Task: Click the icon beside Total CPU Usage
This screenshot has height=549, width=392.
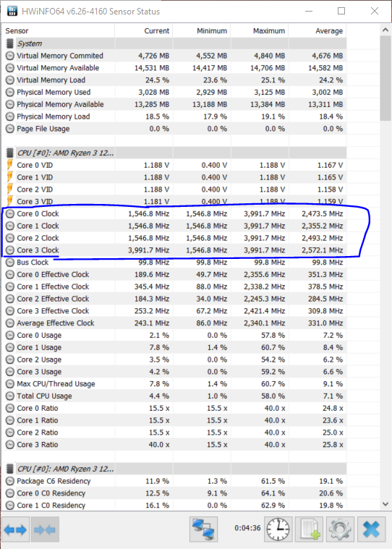Action: click(x=10, y=396)
